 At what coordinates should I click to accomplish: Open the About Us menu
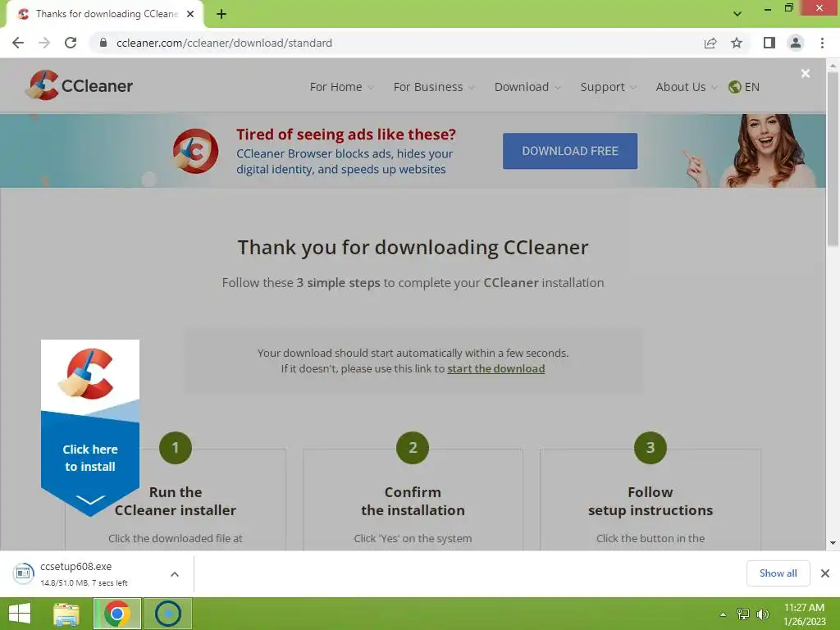(680, 87)
